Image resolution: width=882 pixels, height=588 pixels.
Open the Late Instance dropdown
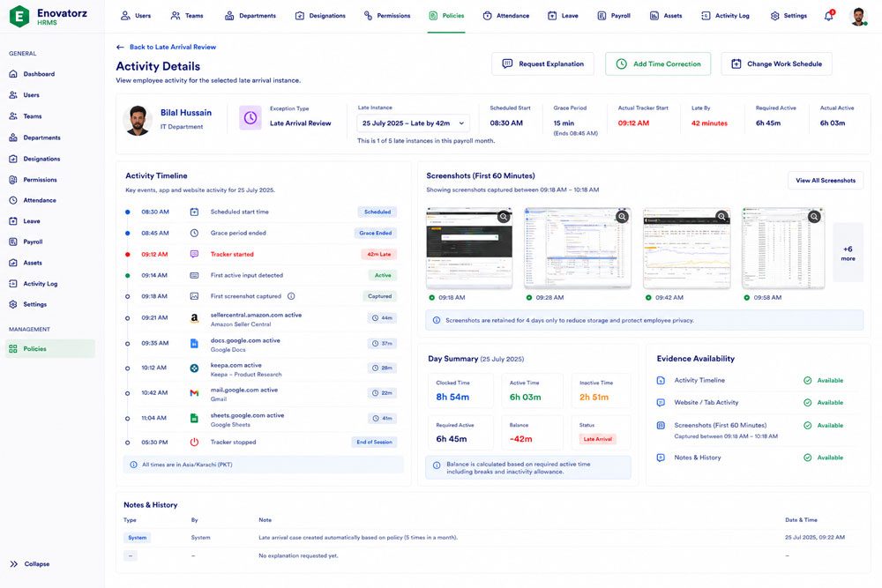click(x=413, y=123)
